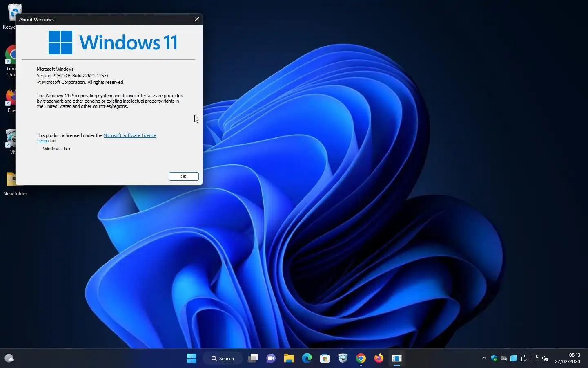The width and height of the screenshot is (588, 368).
Task: Click the blue square tray icon
Action: (x=514, y=359)
